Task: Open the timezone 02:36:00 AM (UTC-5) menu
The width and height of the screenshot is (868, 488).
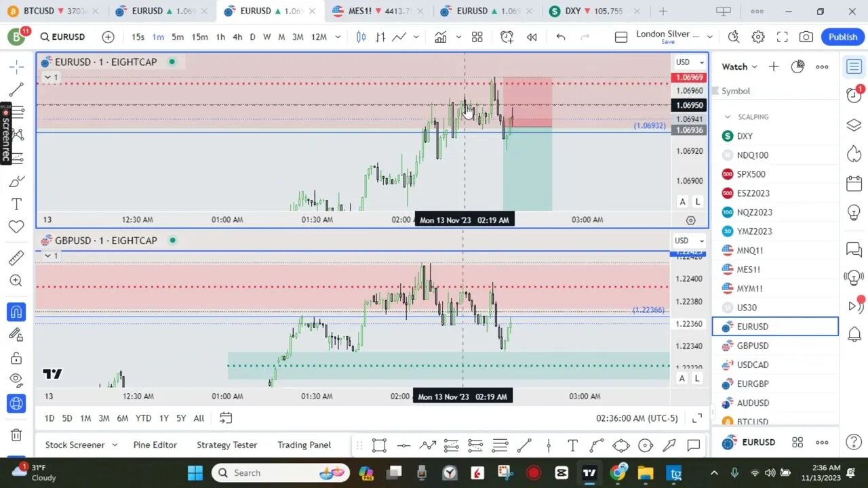Action: point(637,418)
